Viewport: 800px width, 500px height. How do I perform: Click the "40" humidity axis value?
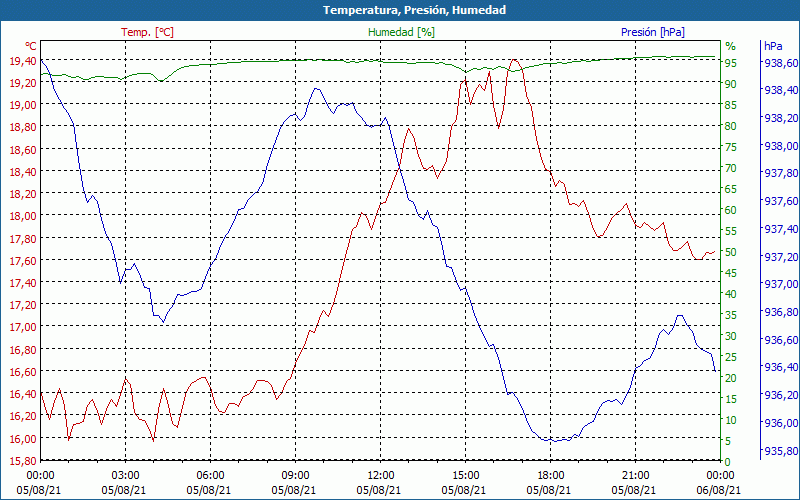pos(731,294)
